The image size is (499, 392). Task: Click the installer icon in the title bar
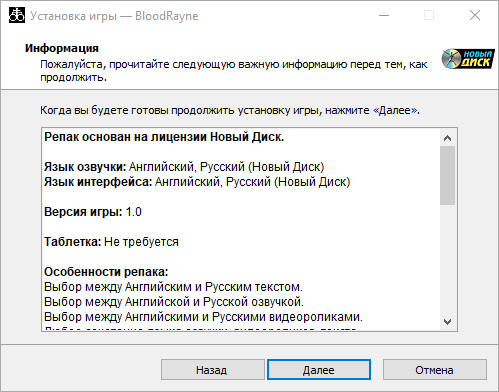coord(17,15)
